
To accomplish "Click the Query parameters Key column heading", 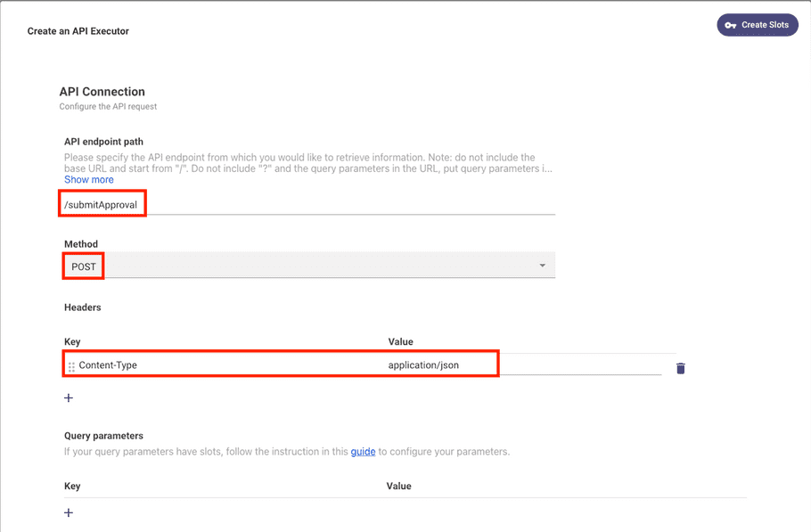I will click(x=72, y=486).
